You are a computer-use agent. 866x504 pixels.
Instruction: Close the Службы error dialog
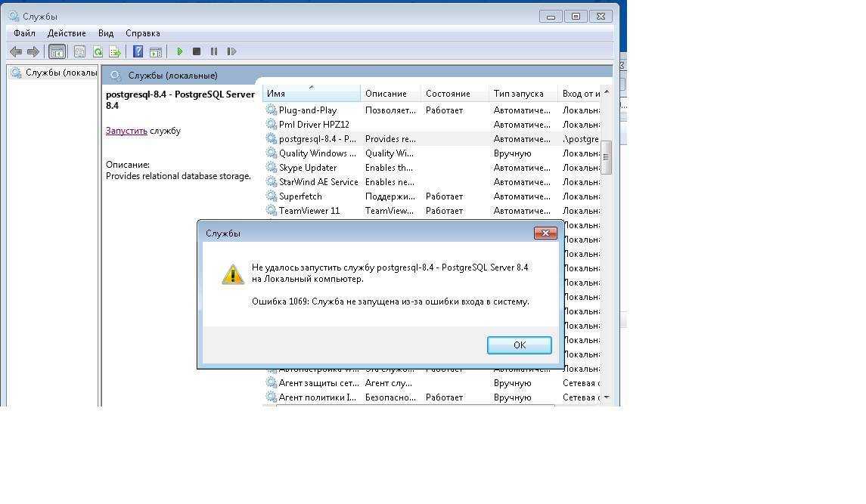click(x=545, y=233)
